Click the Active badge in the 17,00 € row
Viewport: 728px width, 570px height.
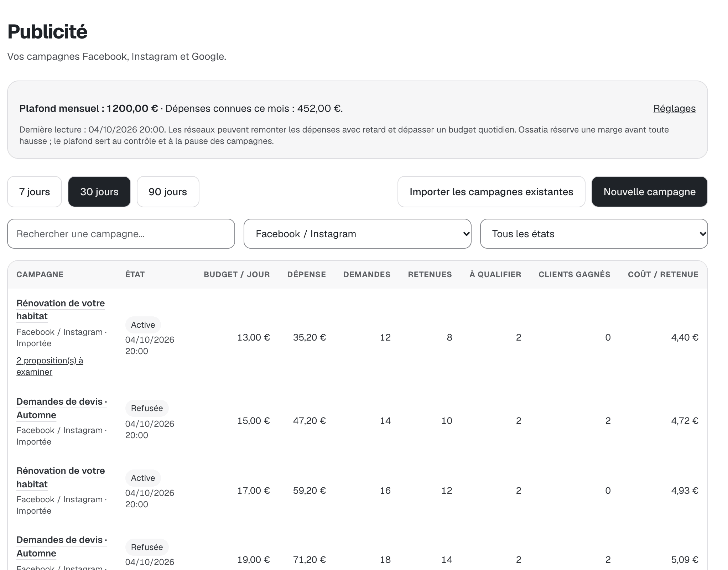click(x=143, y=478)
